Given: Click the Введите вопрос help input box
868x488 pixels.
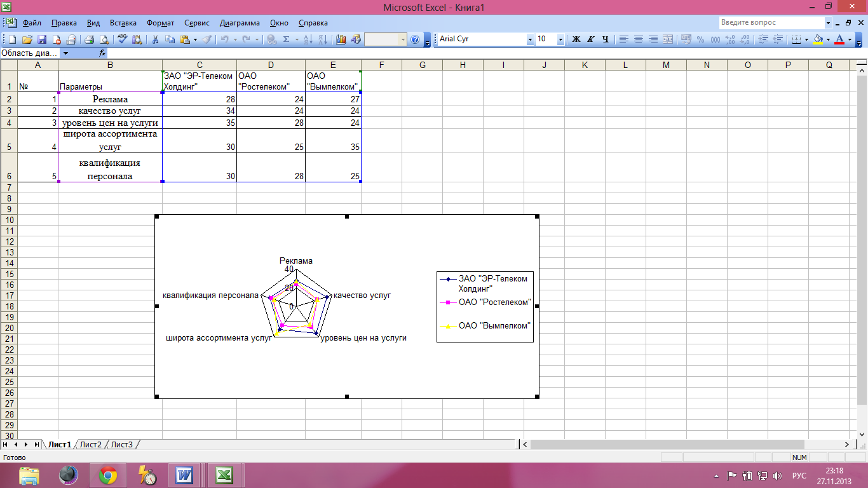Looking at the screenshot, I should (x=771, y=23).
